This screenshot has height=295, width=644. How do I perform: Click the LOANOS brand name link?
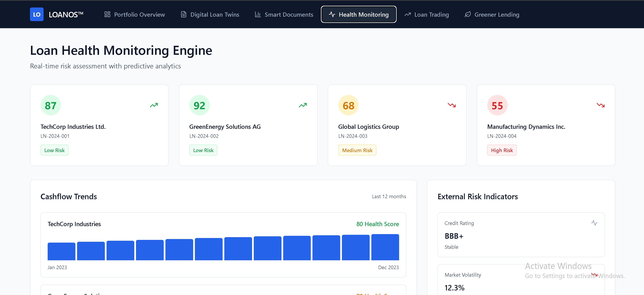[66, 14]
